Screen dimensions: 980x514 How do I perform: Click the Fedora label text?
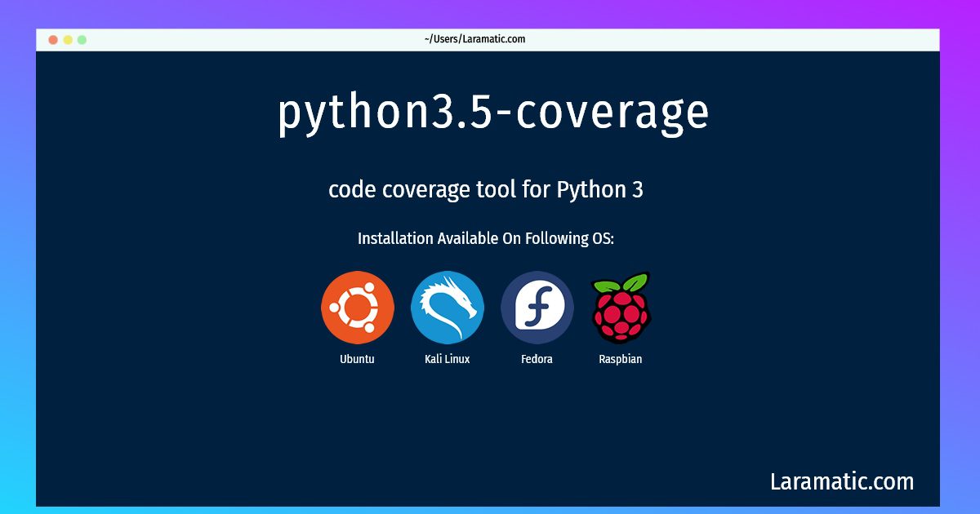coord(537,357)
